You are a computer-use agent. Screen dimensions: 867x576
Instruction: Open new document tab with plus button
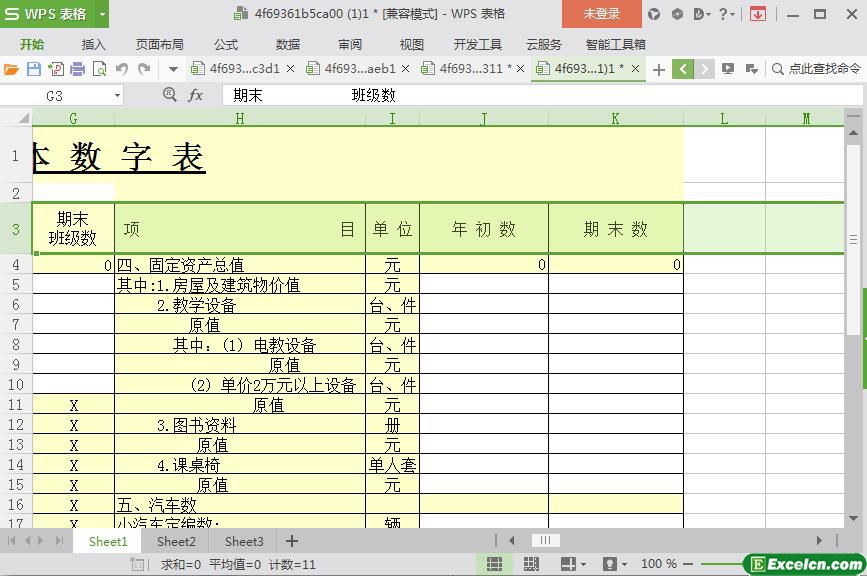pyautogui.click(x=659, y=69)
